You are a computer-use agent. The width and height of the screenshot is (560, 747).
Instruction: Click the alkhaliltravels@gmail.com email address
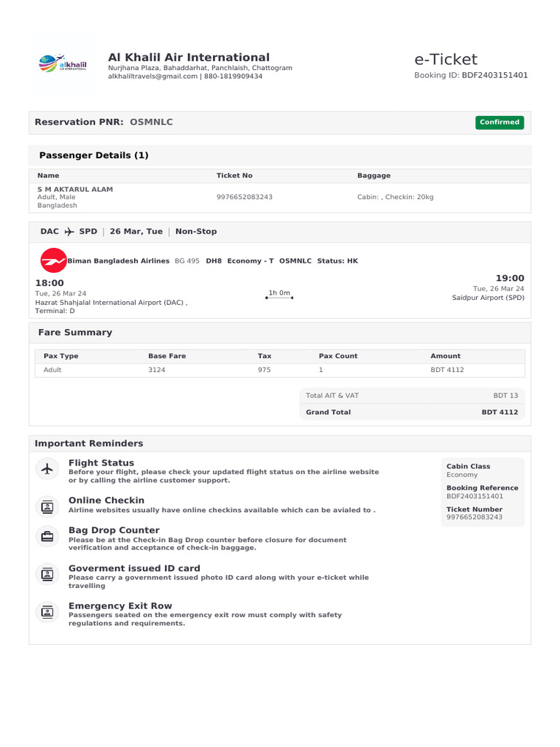tap(153, 76)
